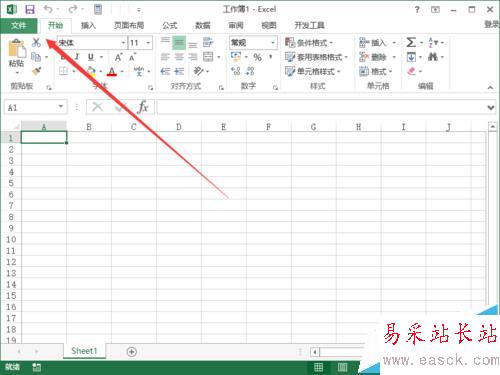The width and height of the screenshot is (500, 375).
Task: Apply comma style number format
Action: [271, 57]
